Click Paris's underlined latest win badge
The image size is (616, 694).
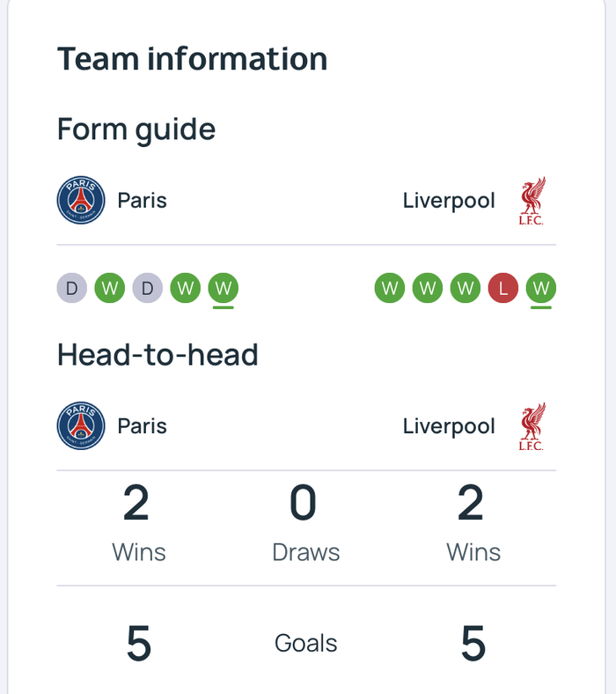pyautogui.click(x=224, y=288)
